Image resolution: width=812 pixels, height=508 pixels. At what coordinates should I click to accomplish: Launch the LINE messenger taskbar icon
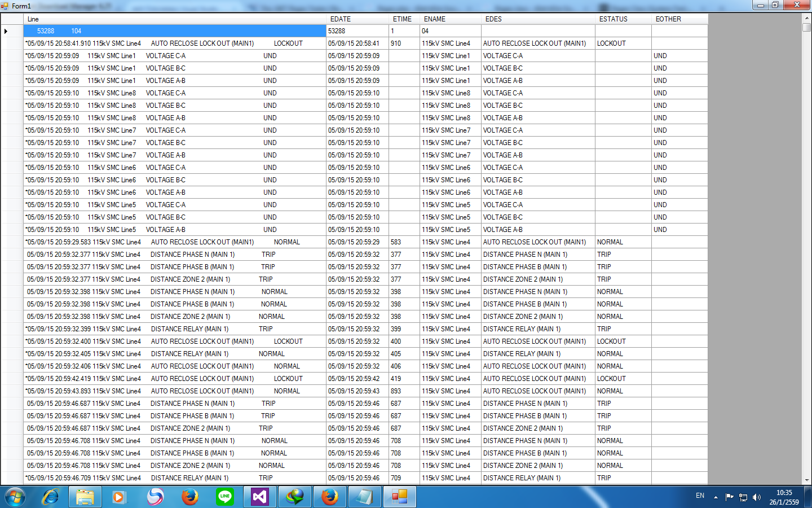coord(225,497)
